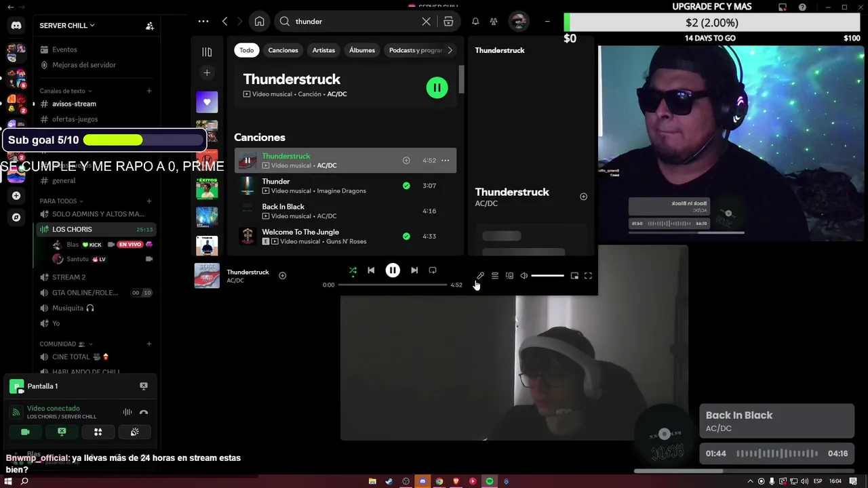The height and width of the screenshot is (488, 868).
Task: Open Spotify friend activity icon
Action: click(494, 22)
